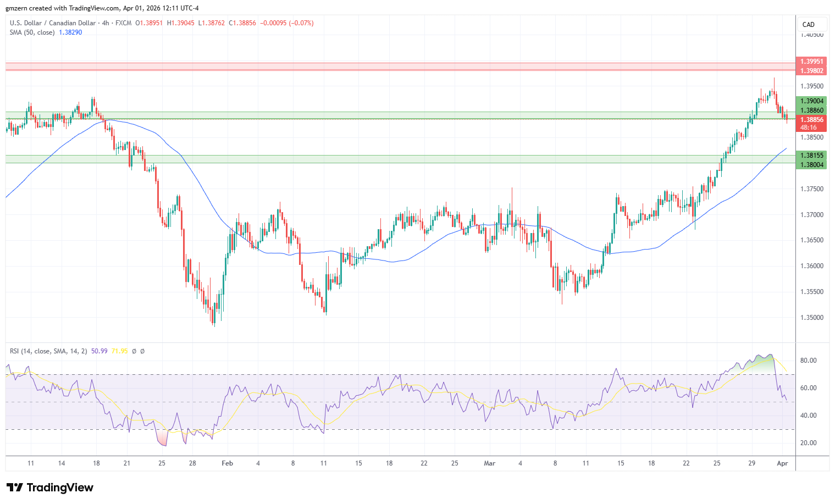835x504 pixels.
Task: Select the green 1.38004 price tag
Action: click(x=811, y=165)
